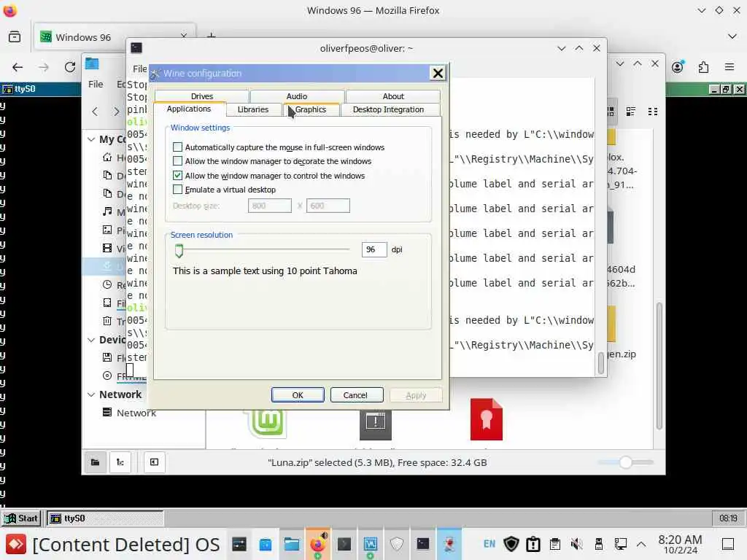Collapse the My Computer sidebar section

[x=91, y=139]
